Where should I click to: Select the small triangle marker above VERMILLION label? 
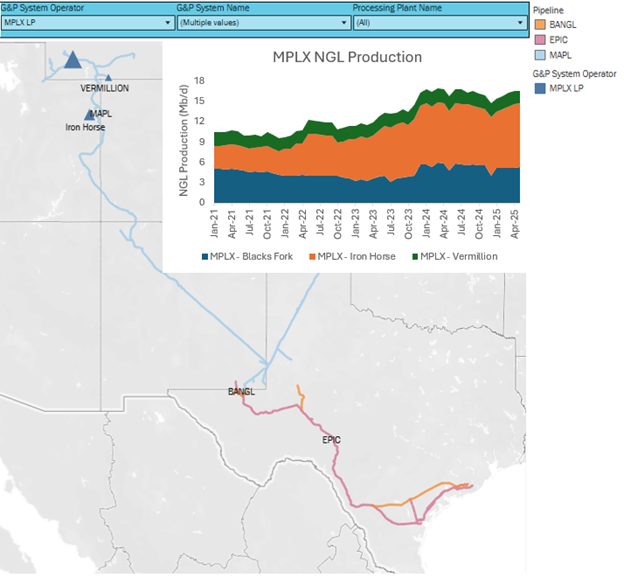pos(108,78)
